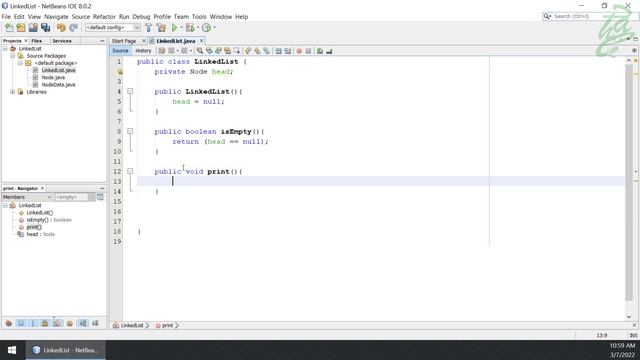Open the Run Project dropdown arrow
Screen dimensions: 640x360
(x=182, y=27)
